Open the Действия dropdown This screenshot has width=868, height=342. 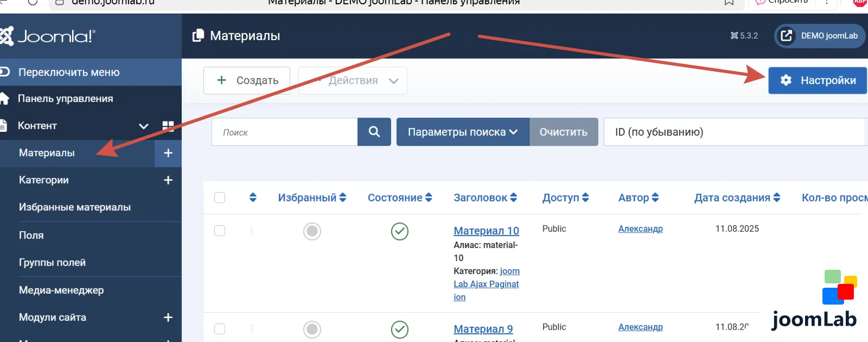click(353, 80)
